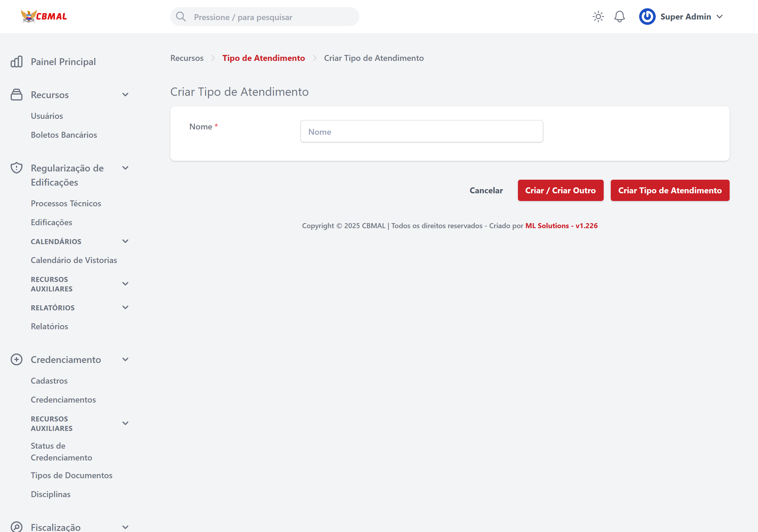Click the Regularização shield icon
This screenshot has height=532, width=758.
pyautogui.click(x=17, y=168)
